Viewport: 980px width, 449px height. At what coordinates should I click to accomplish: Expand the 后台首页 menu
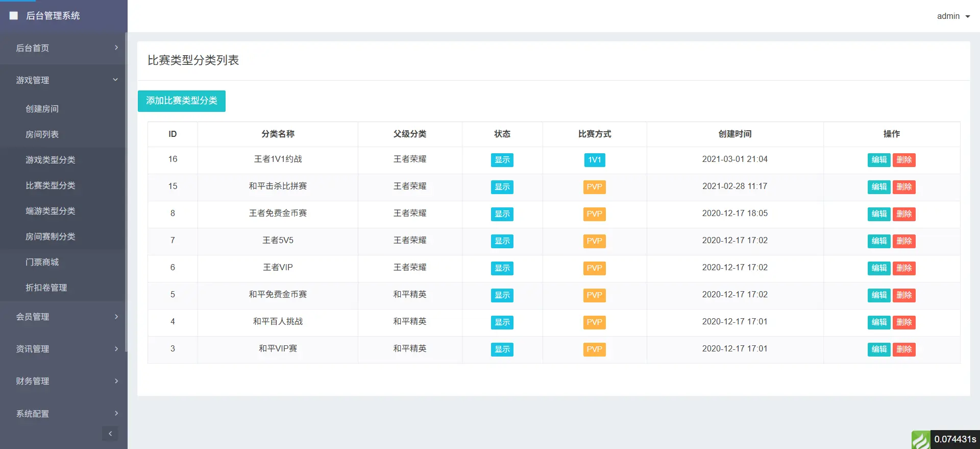[64, 48]
